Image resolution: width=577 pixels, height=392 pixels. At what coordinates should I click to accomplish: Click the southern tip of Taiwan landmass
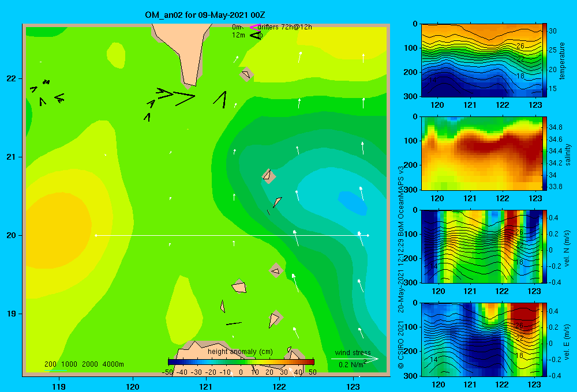(x=190, y=81)
